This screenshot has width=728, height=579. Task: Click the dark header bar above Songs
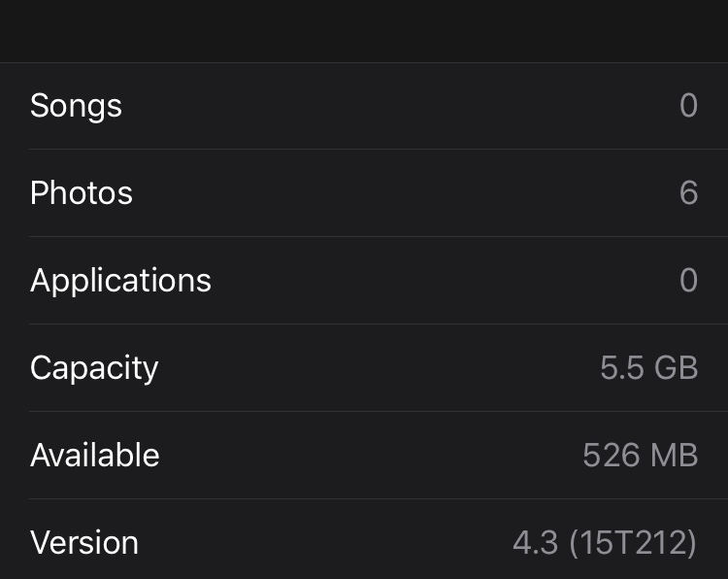pyautogui.click(x=364, y=31)
